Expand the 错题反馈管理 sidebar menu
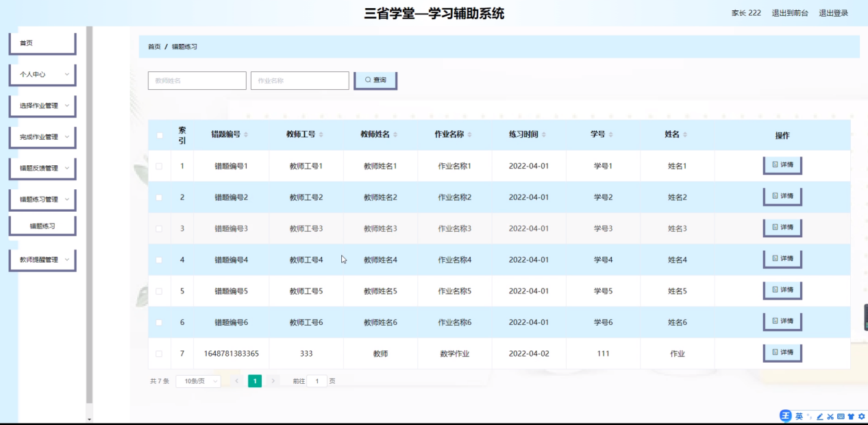This screenshot has width=868, height=425. (42, 168)
